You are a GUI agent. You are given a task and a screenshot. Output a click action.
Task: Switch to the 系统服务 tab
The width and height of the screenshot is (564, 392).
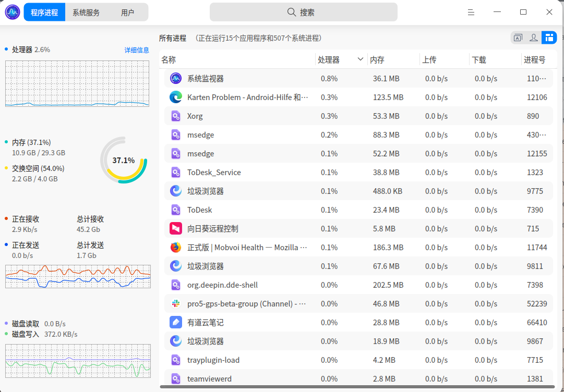(86, 13)
